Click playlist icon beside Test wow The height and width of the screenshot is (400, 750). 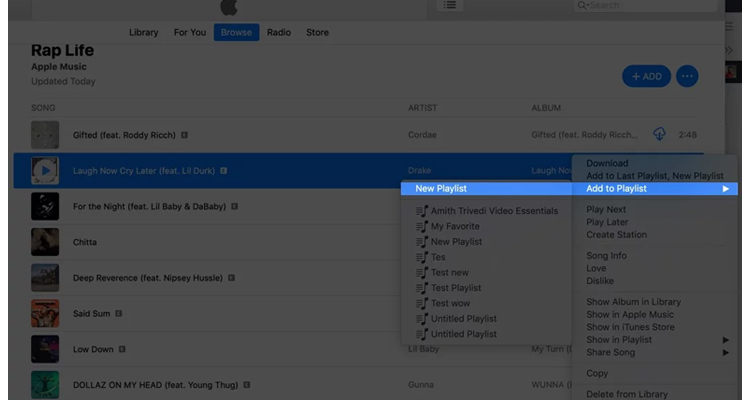pos(422,303)
